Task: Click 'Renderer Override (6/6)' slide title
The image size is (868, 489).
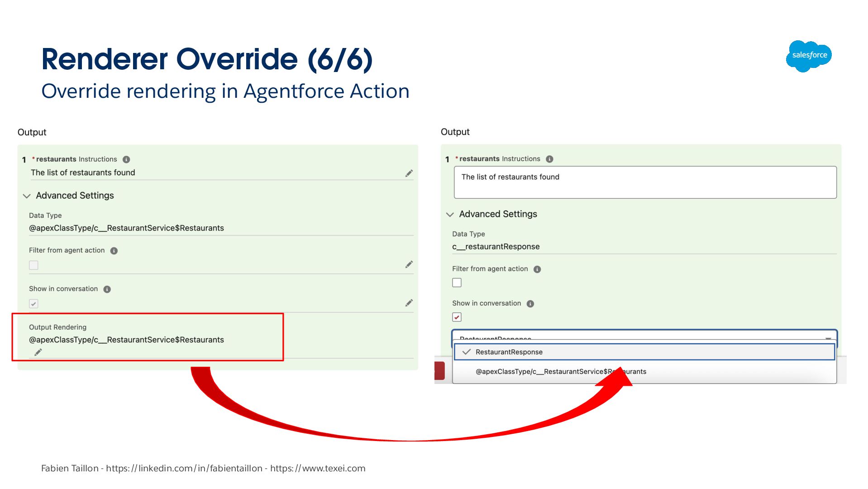Action: click(x=207, y=59)
